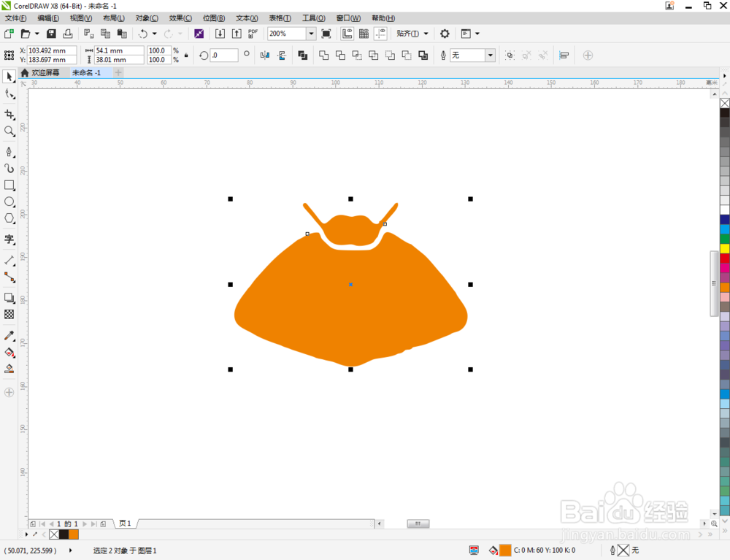Switch to the 未命名 -1 tab
The width and height of the screenshot is (730, 560).
click(x=86, y=72)
